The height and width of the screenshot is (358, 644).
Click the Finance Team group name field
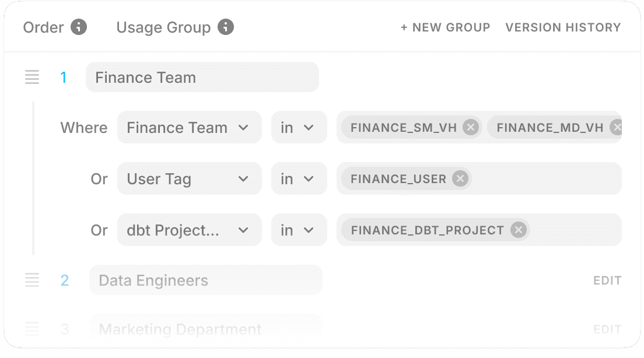202,77
